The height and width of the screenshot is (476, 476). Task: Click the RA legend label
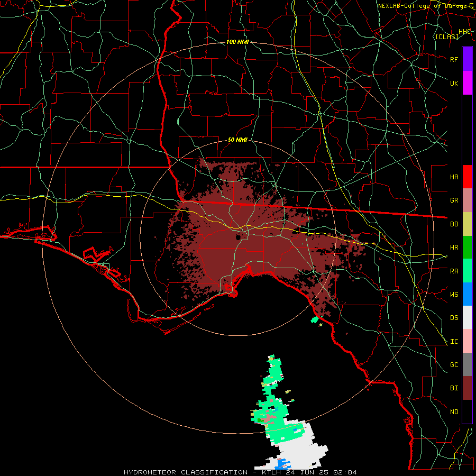454,271
